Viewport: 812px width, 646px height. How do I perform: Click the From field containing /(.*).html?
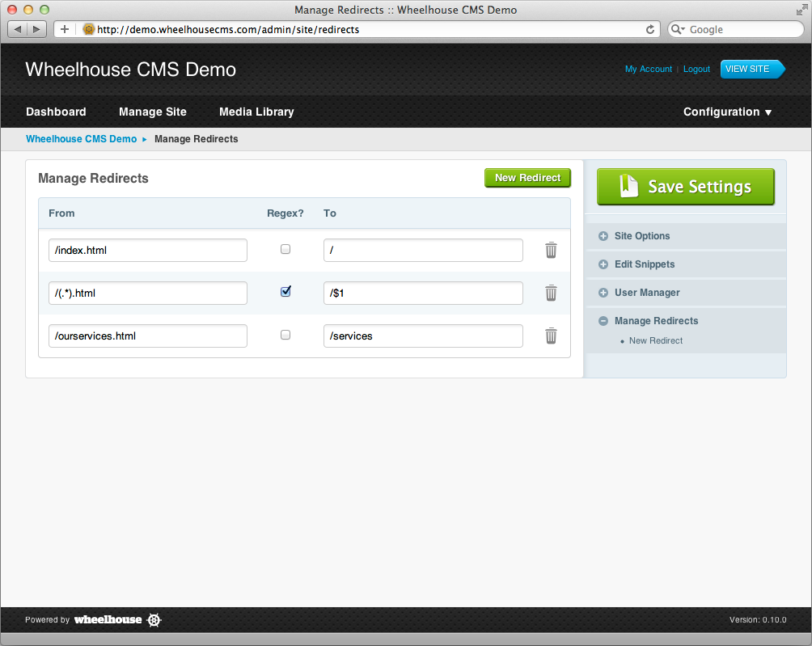[147, 293]
